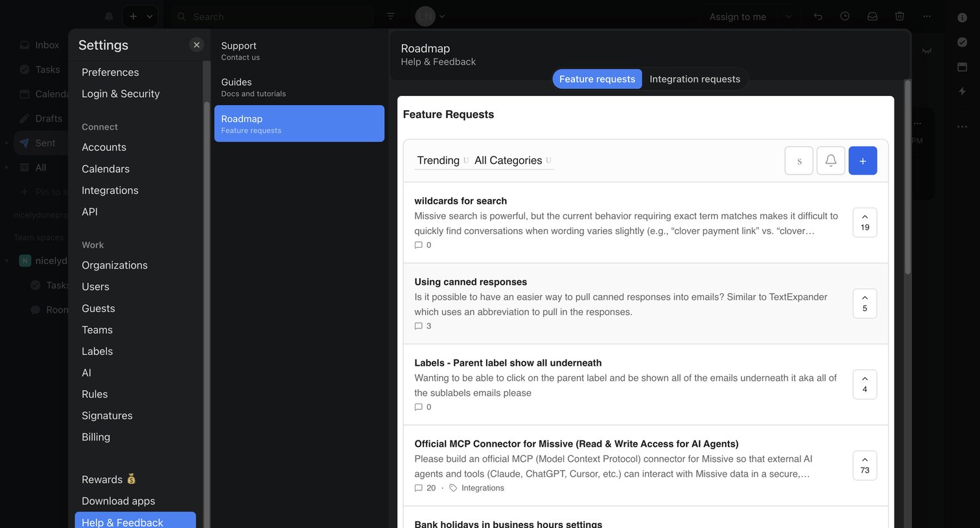Click the archive tray icon in top bar
The width and height of the screenshot is (980, 528).
872,16
